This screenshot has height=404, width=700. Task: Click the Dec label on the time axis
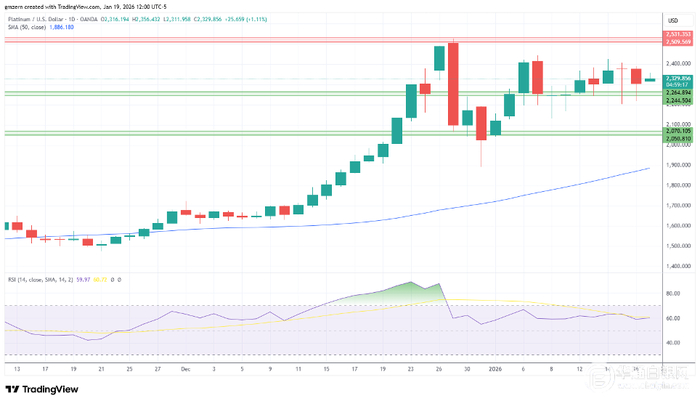tap(185, 369)
